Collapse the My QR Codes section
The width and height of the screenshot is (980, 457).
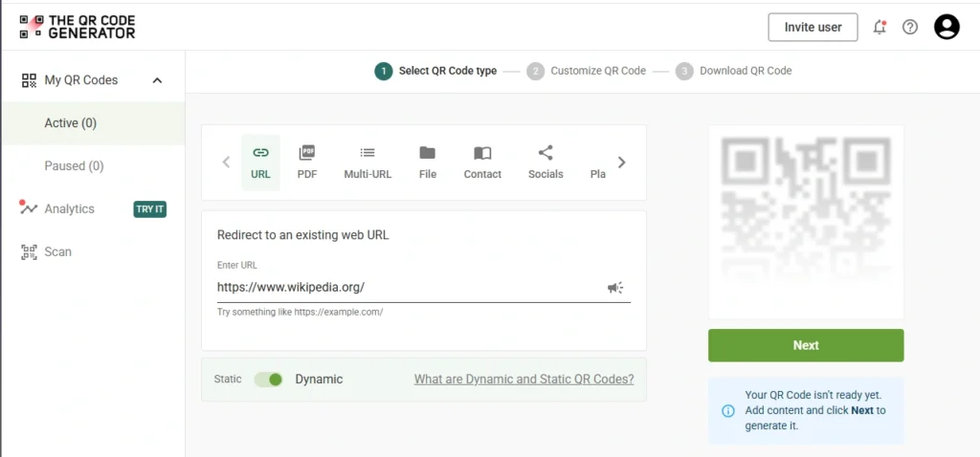(x=158, y=80)
